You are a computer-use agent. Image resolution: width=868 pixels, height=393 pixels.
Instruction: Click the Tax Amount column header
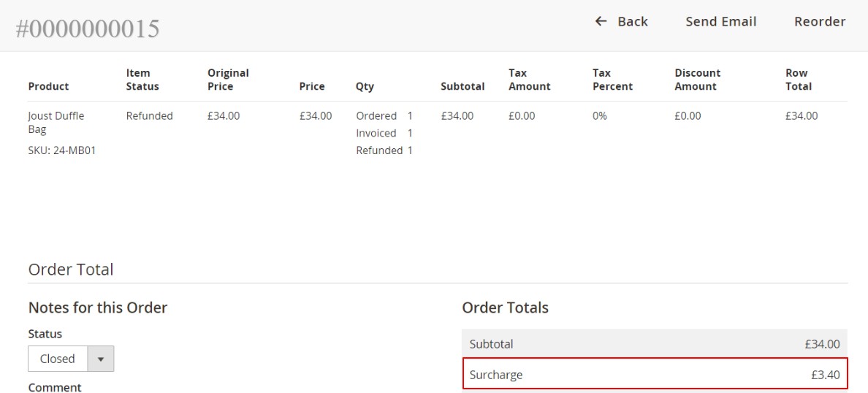point(529,80)
